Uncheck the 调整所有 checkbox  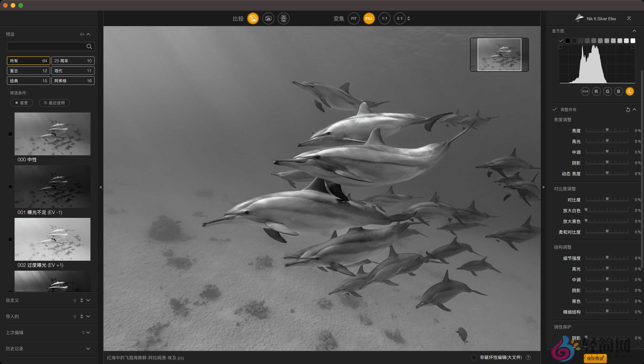(x=555, y=110)
